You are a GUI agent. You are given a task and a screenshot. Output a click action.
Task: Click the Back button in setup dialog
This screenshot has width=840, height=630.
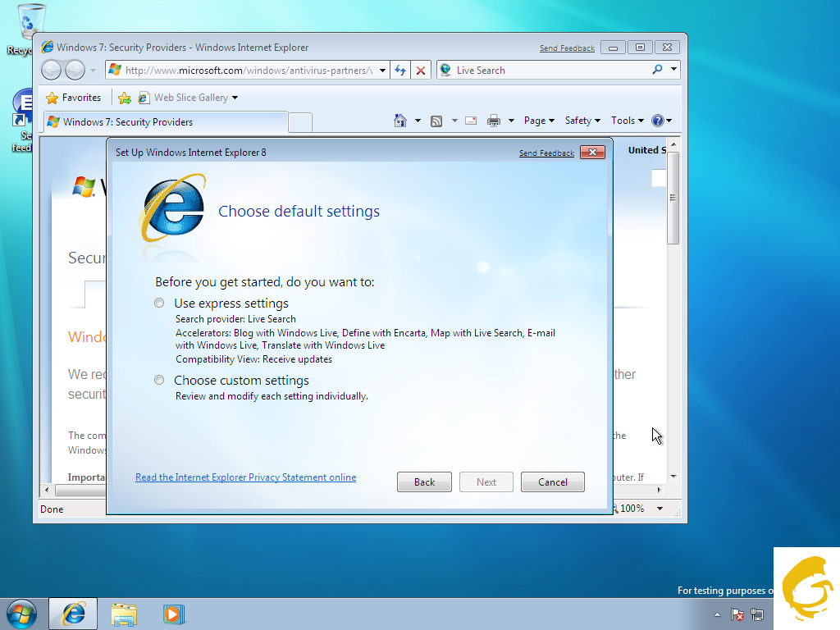(424, 482)
